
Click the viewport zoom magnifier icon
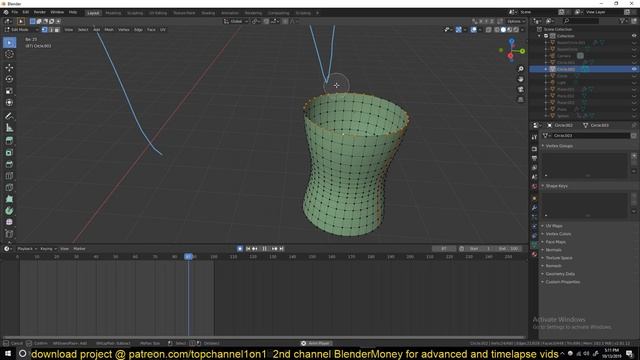coord(521,69)
